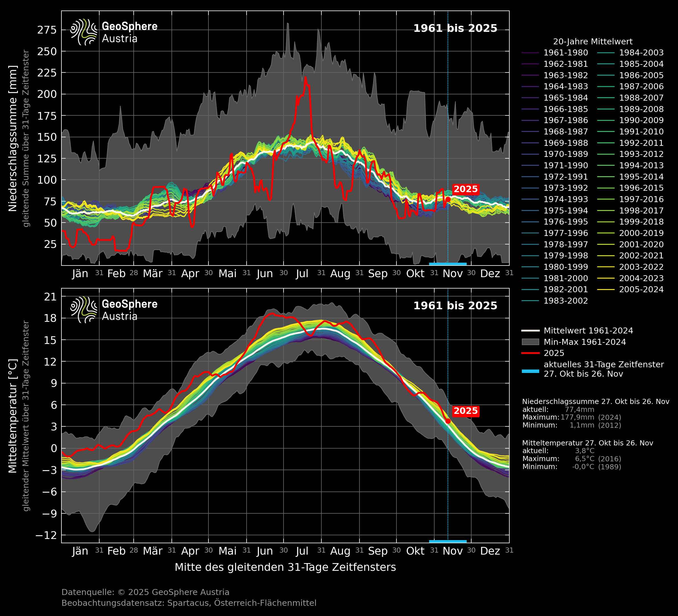Click the red 2025 legend line swatch
Screen dimensions: 678x616
530,353
